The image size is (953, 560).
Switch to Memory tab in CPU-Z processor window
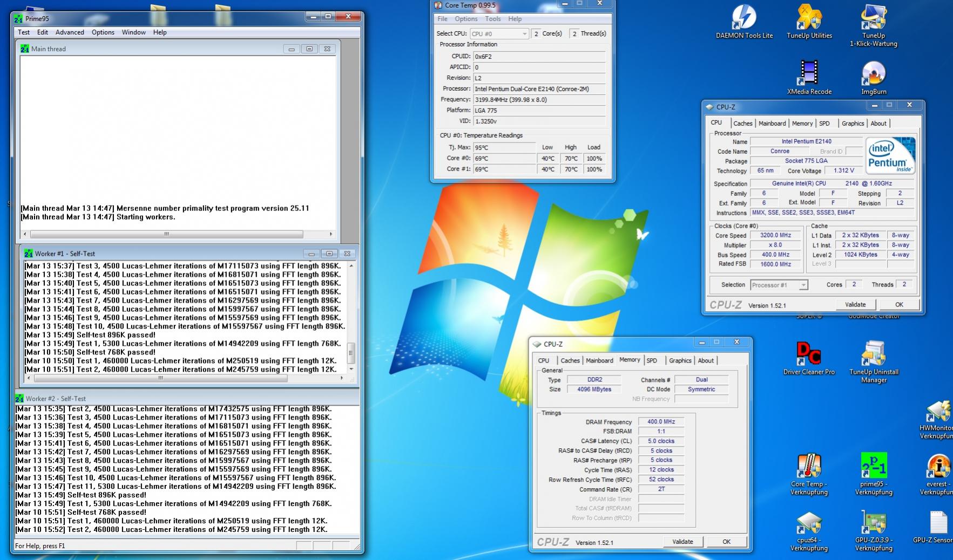click(x=802, y=124)
